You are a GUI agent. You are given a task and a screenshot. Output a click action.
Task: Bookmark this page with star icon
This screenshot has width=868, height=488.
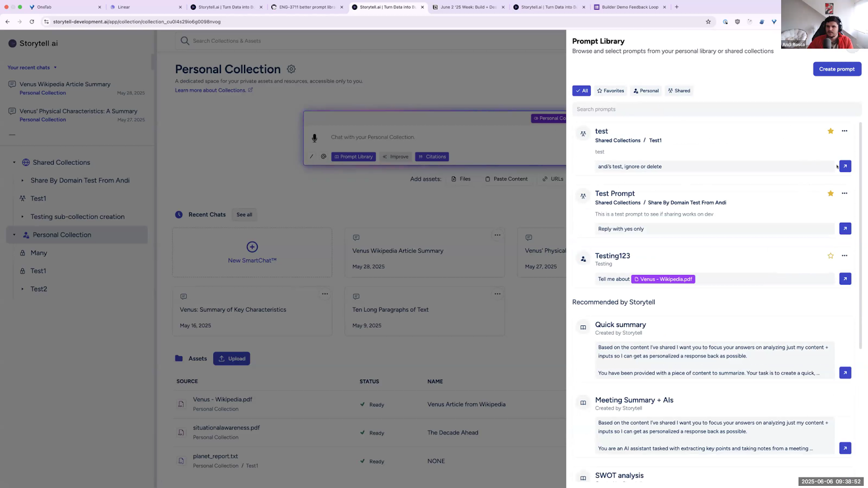[708, 22]
